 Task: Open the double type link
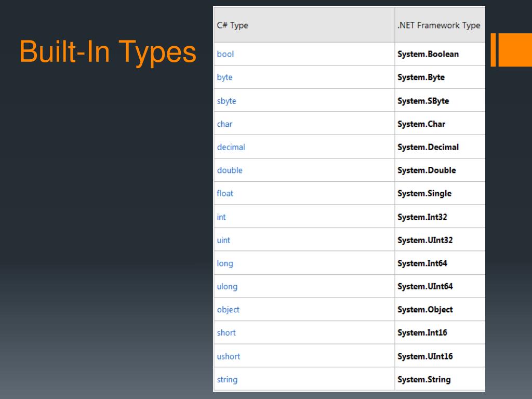[x=230, y=170]
